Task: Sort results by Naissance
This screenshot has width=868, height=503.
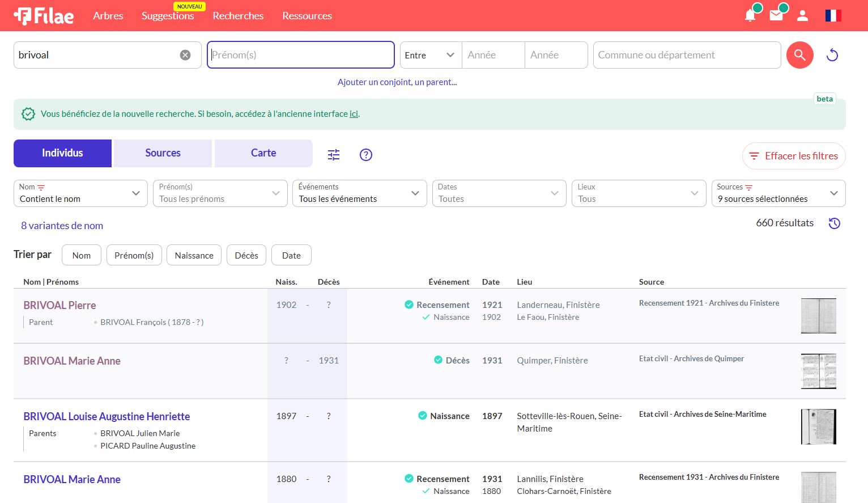Action: click(x=194, y=255)
